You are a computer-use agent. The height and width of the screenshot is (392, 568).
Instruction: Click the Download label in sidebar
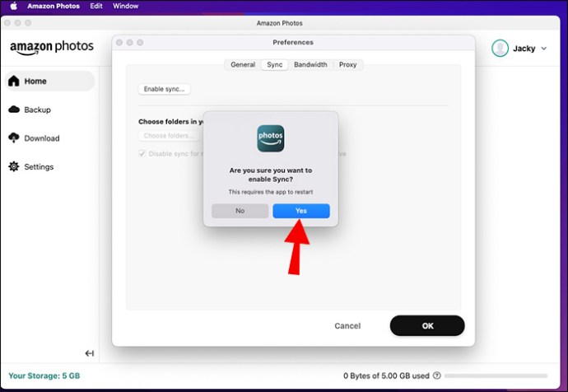pyautogui.click(x=42, y=138)
